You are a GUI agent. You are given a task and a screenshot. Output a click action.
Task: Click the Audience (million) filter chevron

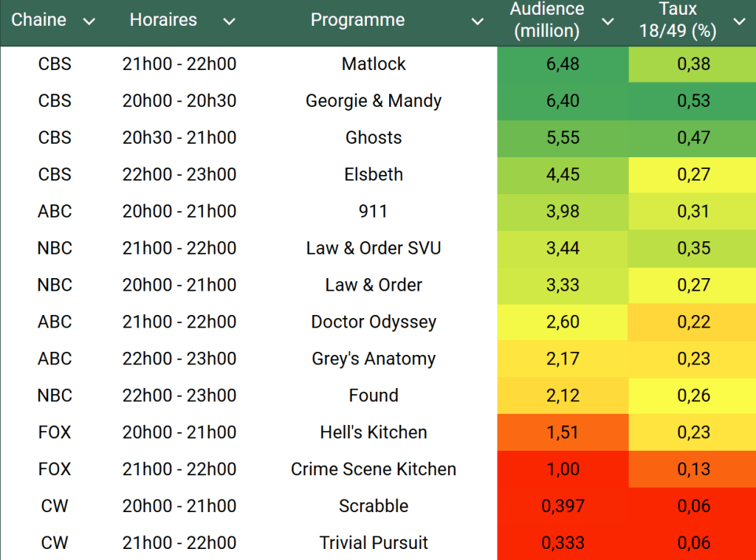[x=608, y=21]
